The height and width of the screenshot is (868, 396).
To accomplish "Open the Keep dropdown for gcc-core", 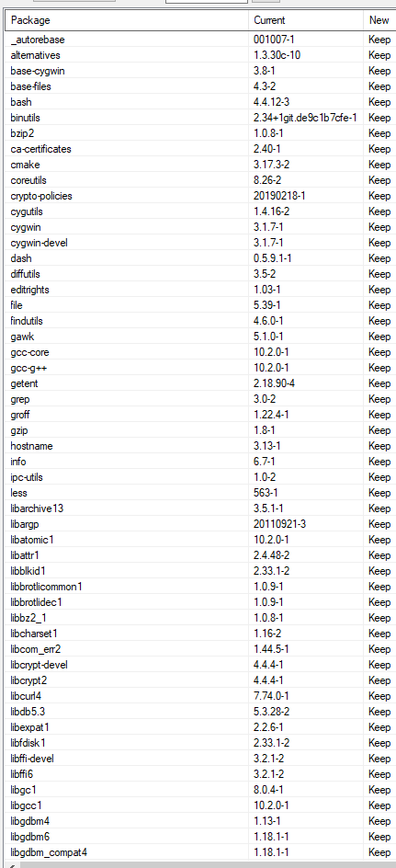I will [x=379, y=352].
